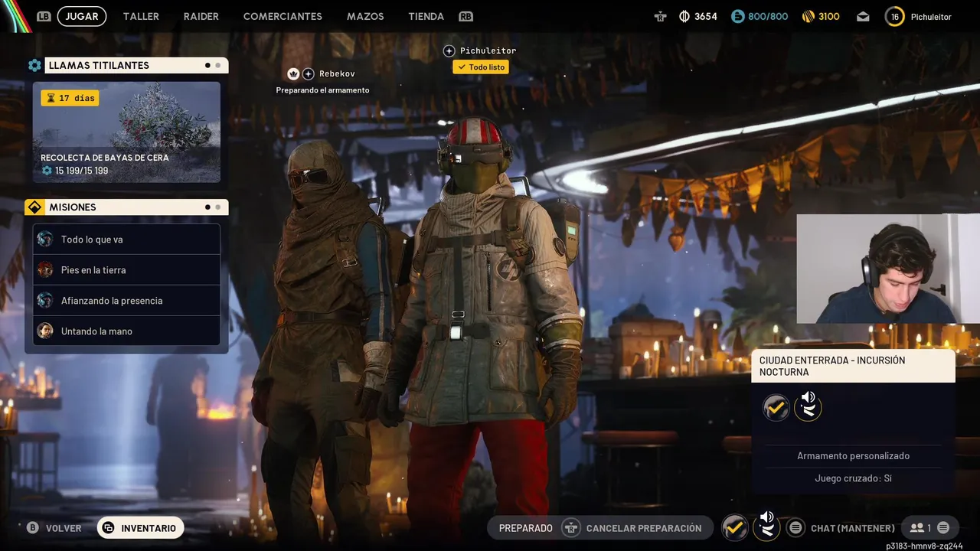Open the INVENTARIO button
Image resolution: width=980 pixels, height=551 pixels.
pyautogui.click(x=140, y=528)
